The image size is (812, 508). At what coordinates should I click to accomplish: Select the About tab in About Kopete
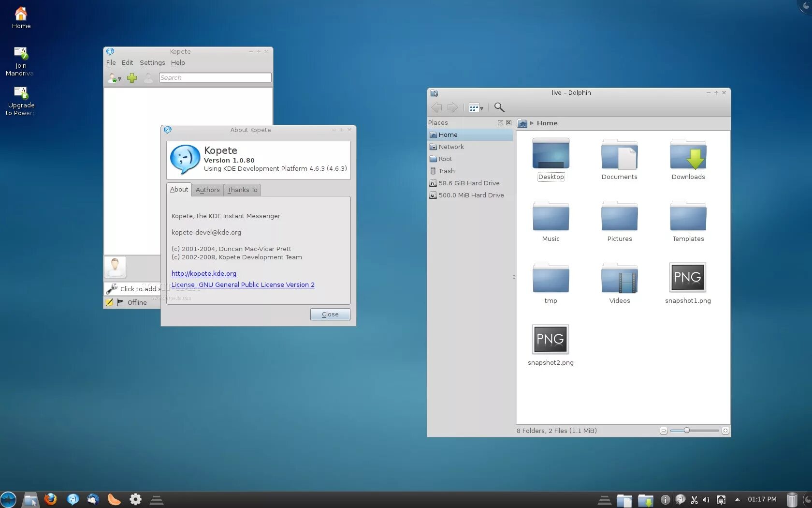point(179,190)
